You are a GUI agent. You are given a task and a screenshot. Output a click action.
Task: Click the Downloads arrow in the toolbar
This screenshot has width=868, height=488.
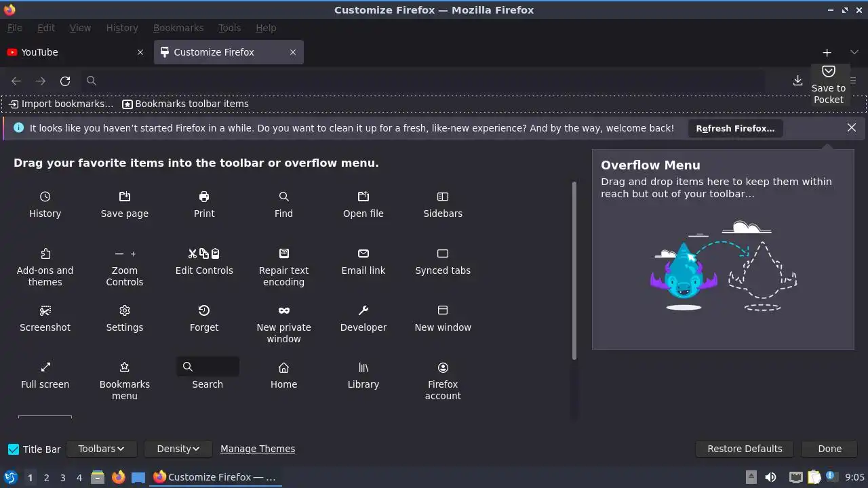(x=797, y=81)
